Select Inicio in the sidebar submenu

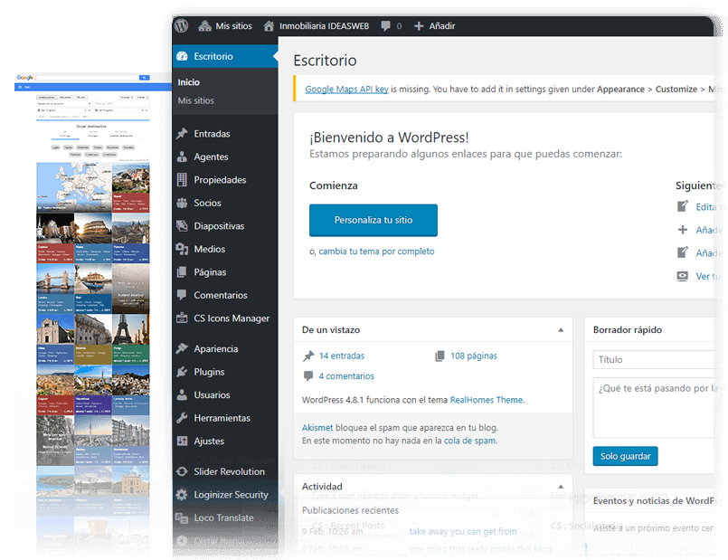(x=188, y=82)
